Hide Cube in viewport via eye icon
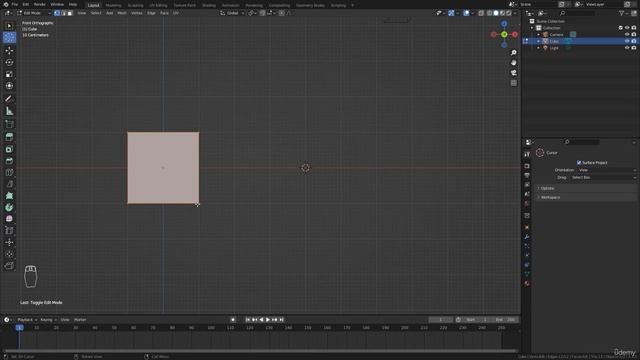Screen dimensions: 640x360 coord(627,41)
